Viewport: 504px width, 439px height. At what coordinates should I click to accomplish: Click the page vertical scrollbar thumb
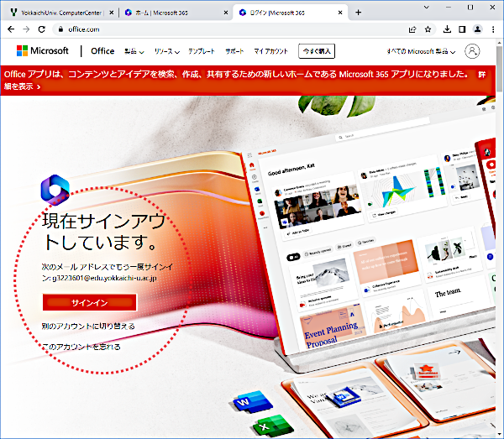pos(499,69)
